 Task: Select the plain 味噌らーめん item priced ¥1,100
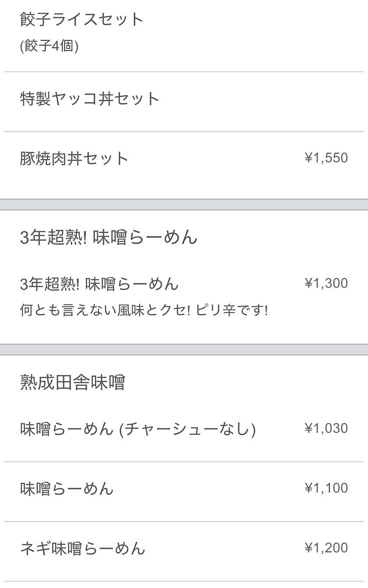point(67,489)
